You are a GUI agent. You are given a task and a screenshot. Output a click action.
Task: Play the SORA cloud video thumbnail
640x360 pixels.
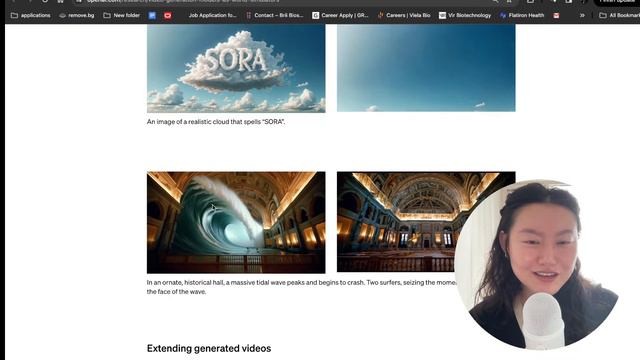pos(236,68)
